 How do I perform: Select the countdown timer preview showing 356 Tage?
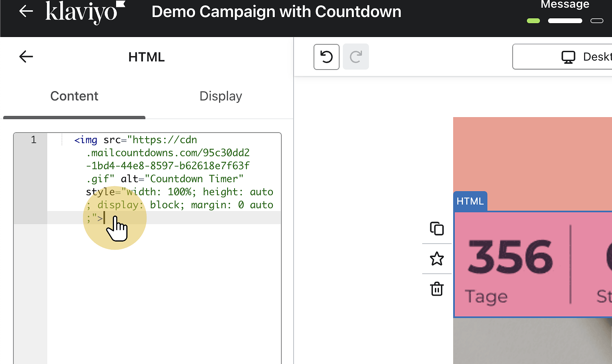coord(529,264)
